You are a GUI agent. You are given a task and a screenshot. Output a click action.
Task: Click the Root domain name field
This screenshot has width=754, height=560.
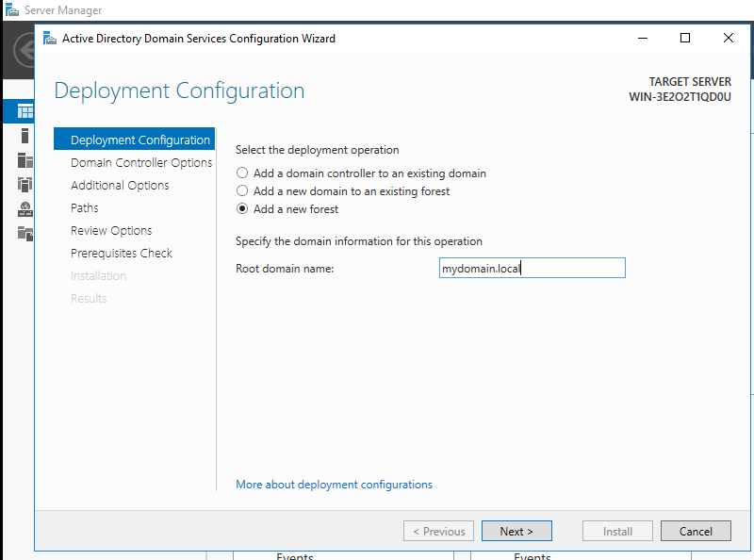532,269
